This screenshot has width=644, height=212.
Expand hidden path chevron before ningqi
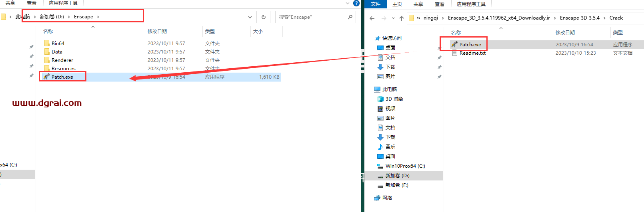point(418,18)
